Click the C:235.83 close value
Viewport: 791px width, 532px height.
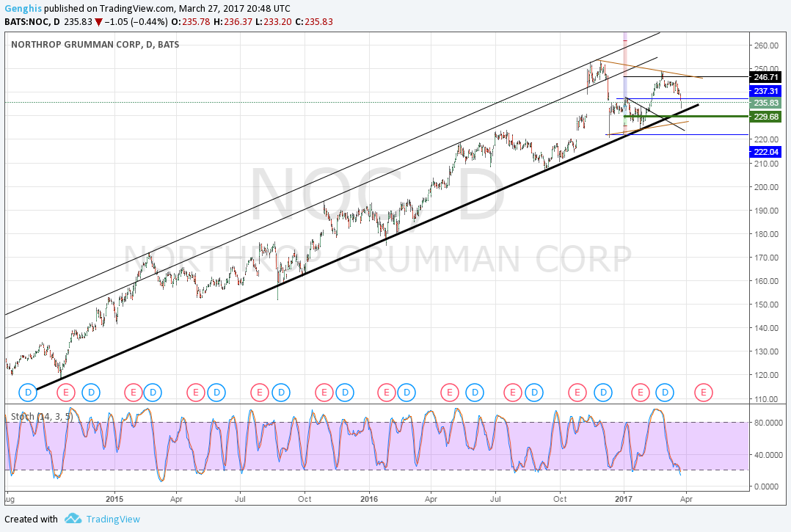[314, 22]
